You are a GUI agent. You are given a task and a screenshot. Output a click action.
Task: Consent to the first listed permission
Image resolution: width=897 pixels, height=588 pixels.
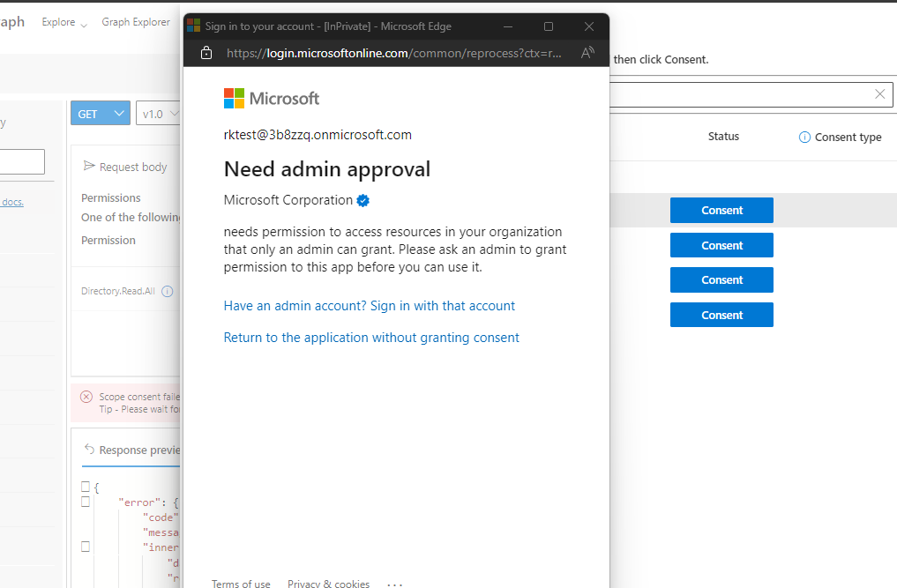pyautogui.click(x=721, y=210)
